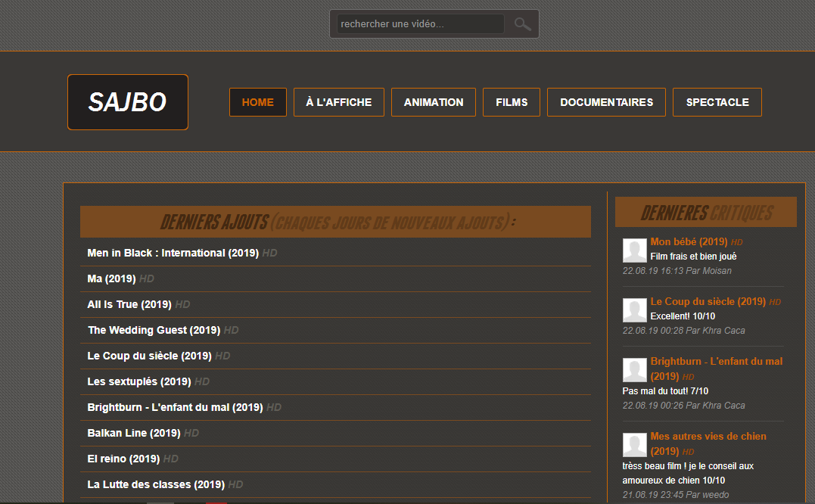Open All Is True (2019)
The width and height of the screenshot is (815, 504).
(x=129, y=304)
